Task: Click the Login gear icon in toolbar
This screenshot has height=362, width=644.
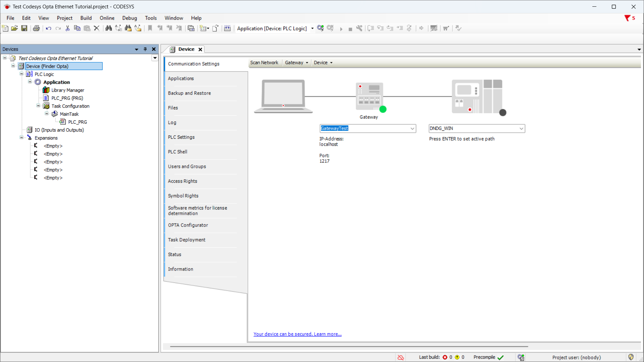Action: (x=320, y=28)
